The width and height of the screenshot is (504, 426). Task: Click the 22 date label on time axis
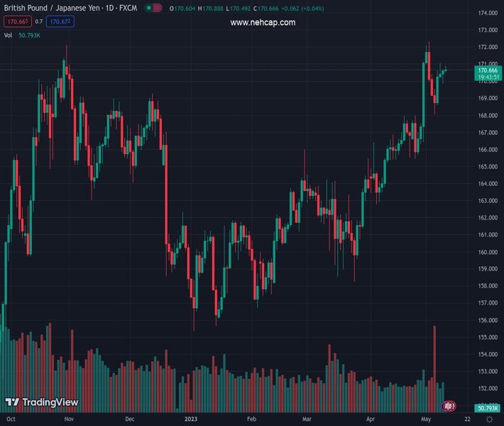tap(466, 420)
